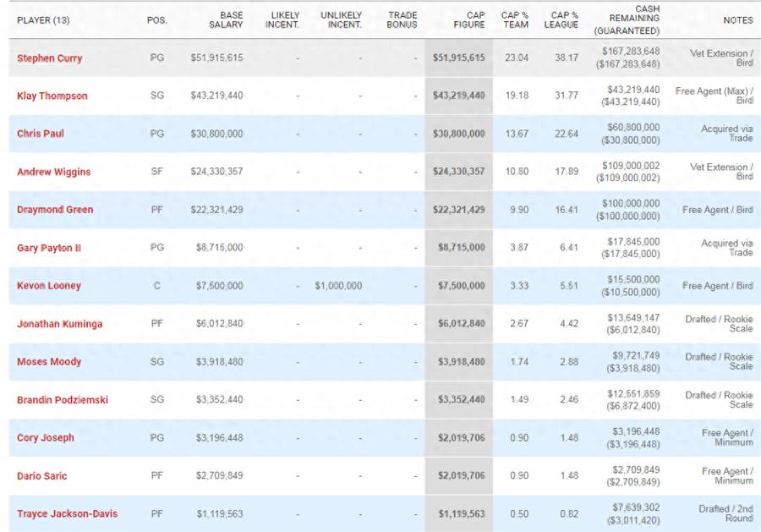Screen dimensions: 761x532
Task: Select Chris Paul's 13.67 team cap percent
Action: tap(517, 134)
